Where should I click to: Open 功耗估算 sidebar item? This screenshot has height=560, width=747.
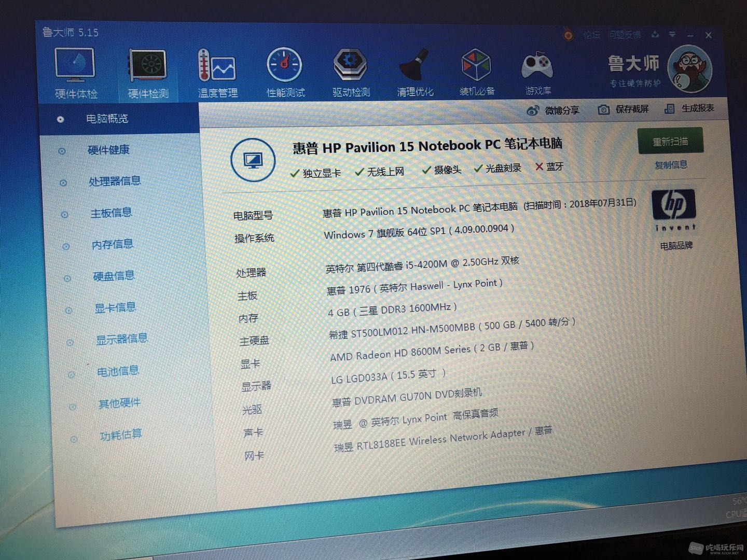(x=121, y=435)
